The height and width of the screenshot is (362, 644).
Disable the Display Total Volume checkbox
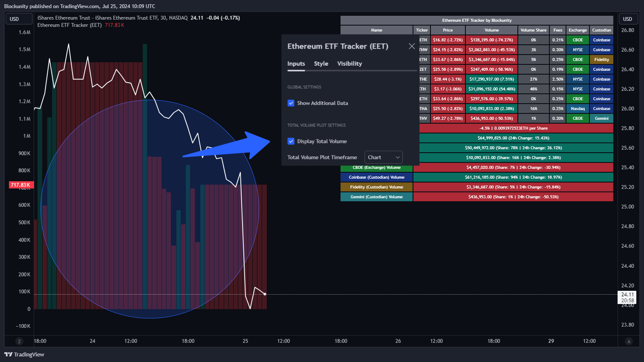(291, 141)
